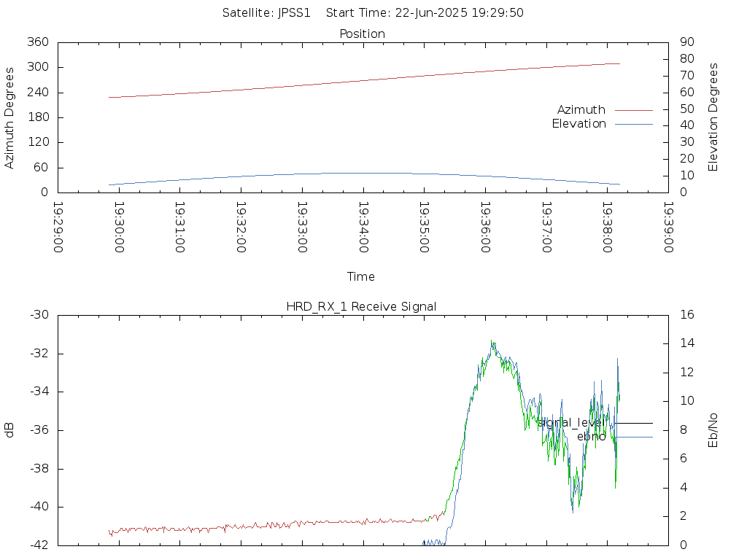Click the "dB" axis label
This screenshot has height=560, width=747.
pos(9,429)
